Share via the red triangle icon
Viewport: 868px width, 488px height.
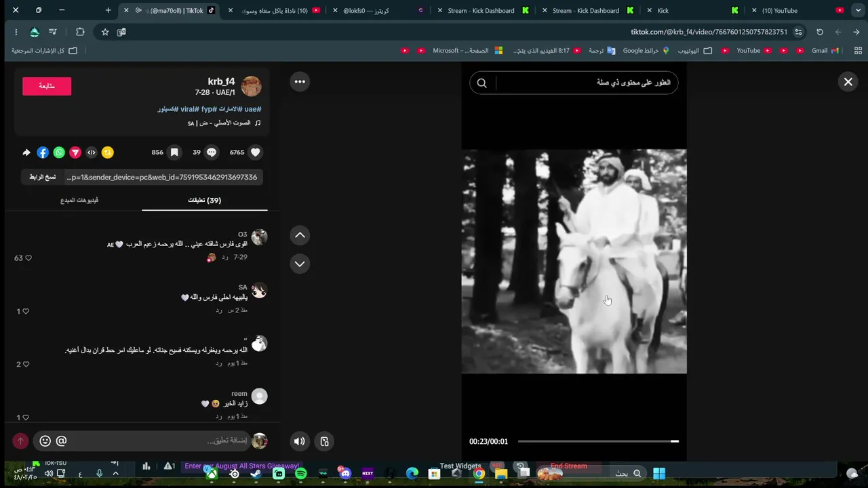75,152
